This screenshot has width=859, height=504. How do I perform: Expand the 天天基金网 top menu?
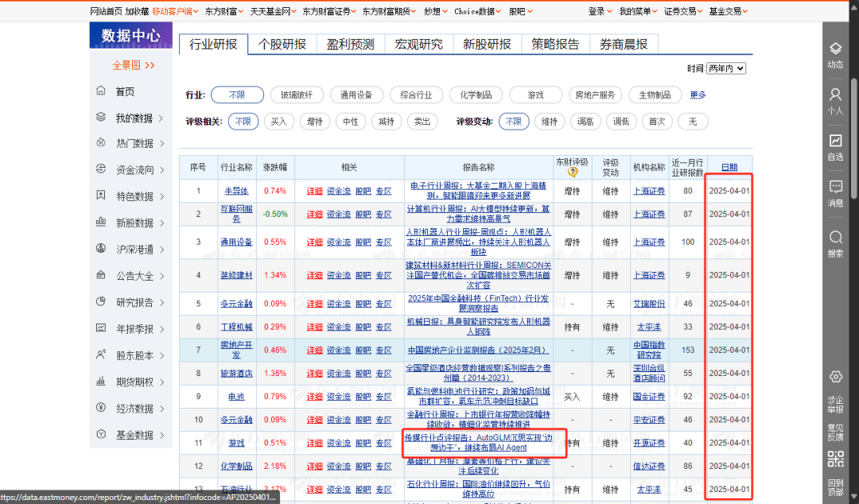273,11
